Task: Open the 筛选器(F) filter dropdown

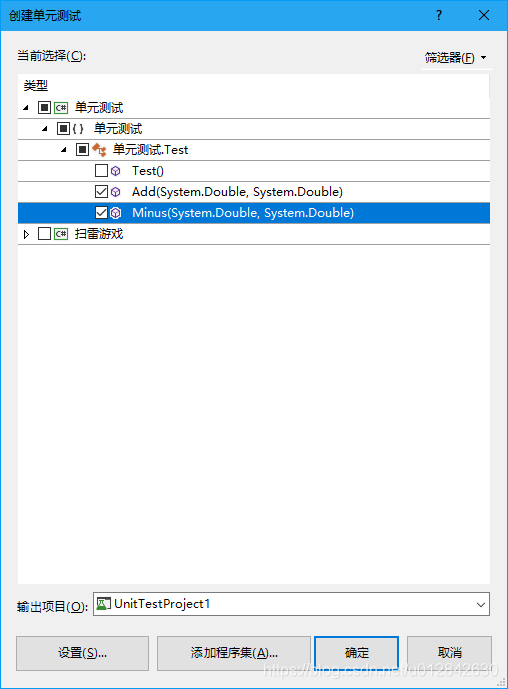Action: (456, 58)
